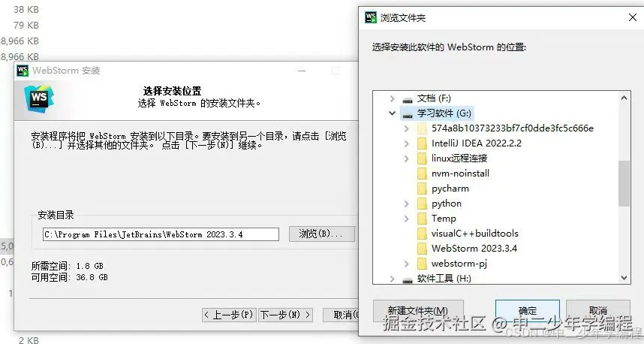Click the nvm-noinstall folder icon
The width and height of the screenshot is (644, 344).
[422, 174]
